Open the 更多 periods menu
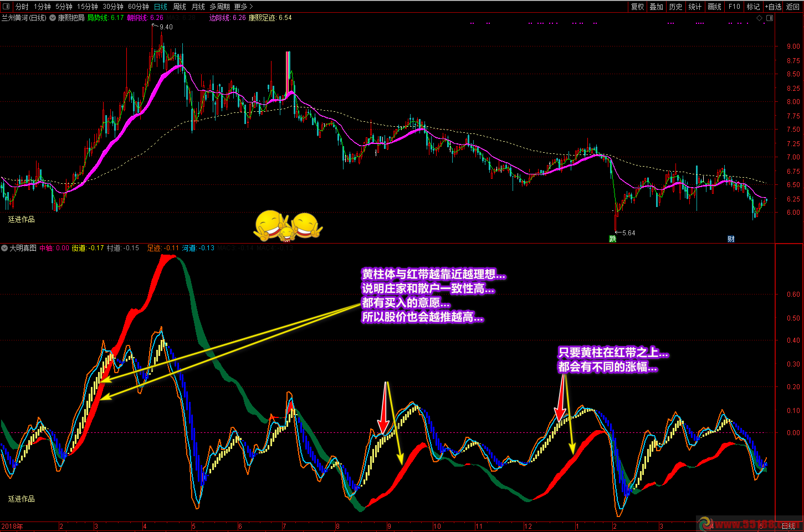The image size is (804, 532). coord(243,7)
